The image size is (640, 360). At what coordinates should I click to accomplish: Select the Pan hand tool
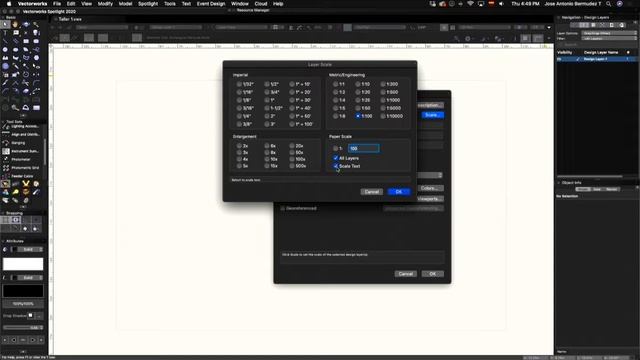point(16,24)
